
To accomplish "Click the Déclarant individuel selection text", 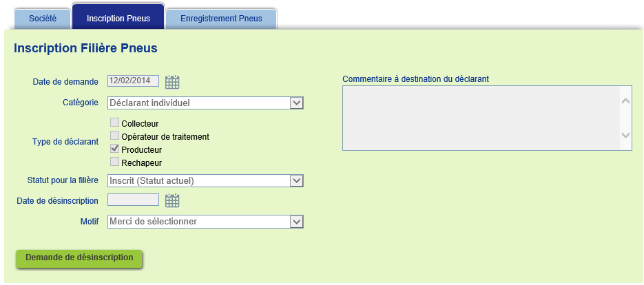I will [149, 103].
